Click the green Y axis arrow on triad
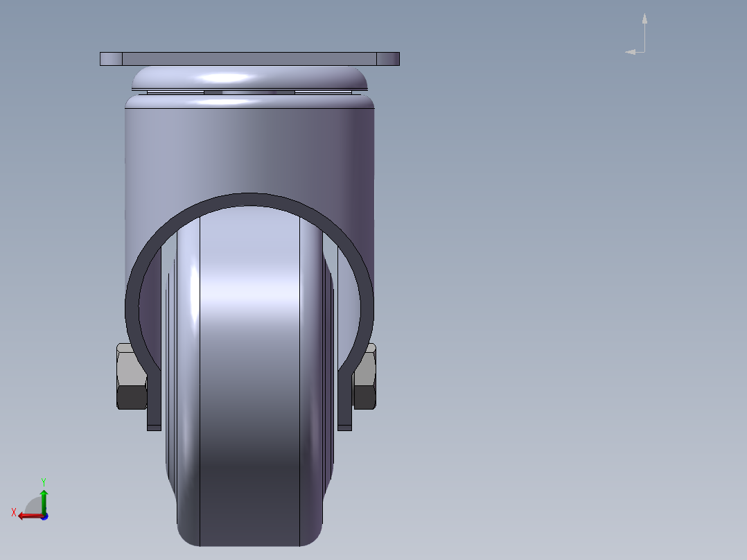Screen dimensions: 747x560 click(44, 502)
